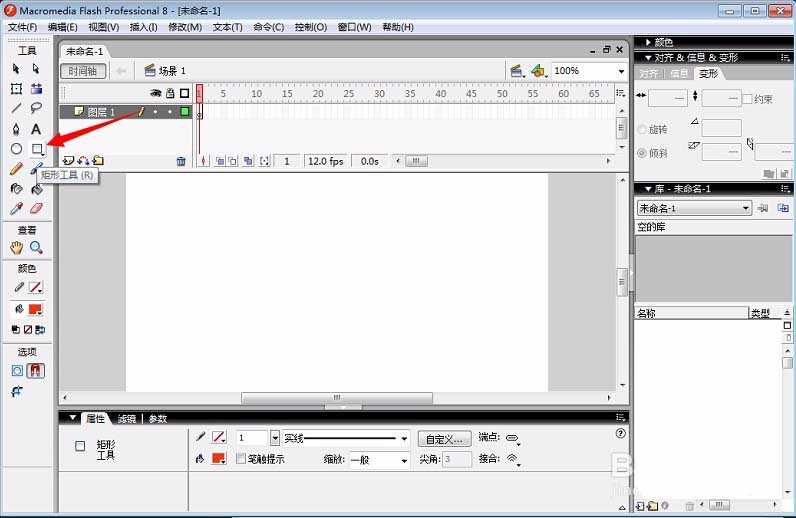Select the Text tool
Image resolution: width=796 pixels, height=518 pixels.
36,129
